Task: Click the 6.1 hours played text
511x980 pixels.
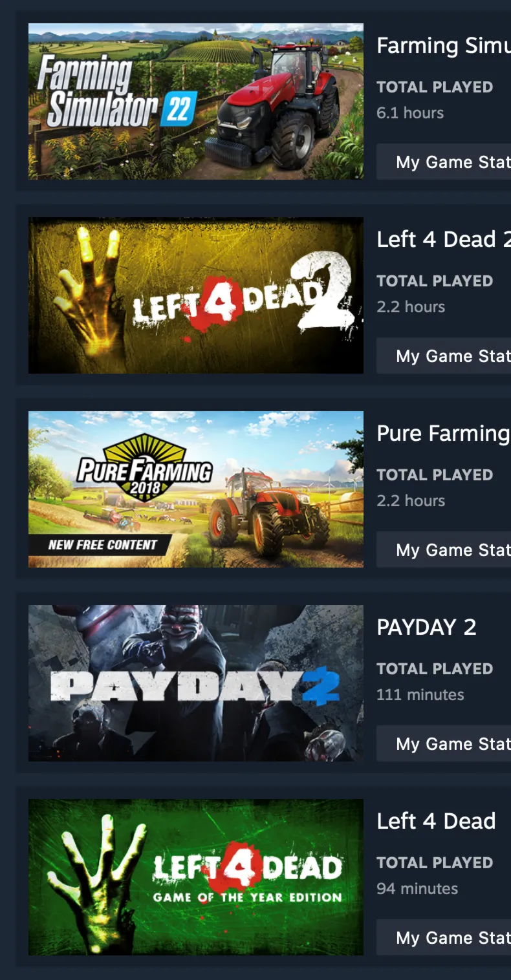Action: click(x=410, y=112)
